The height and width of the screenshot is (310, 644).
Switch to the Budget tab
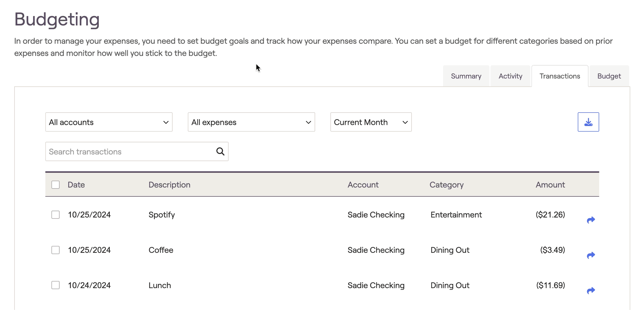tap(609, 76)
